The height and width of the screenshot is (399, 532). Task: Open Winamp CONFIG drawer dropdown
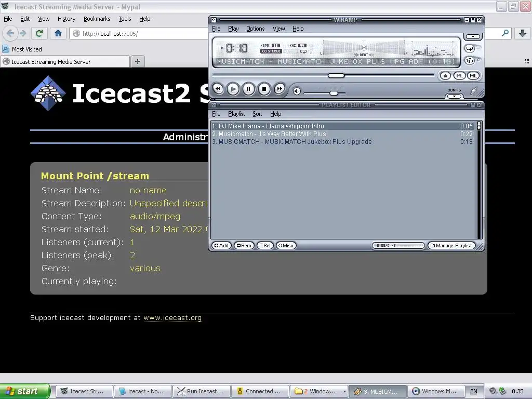coord(454,96)
